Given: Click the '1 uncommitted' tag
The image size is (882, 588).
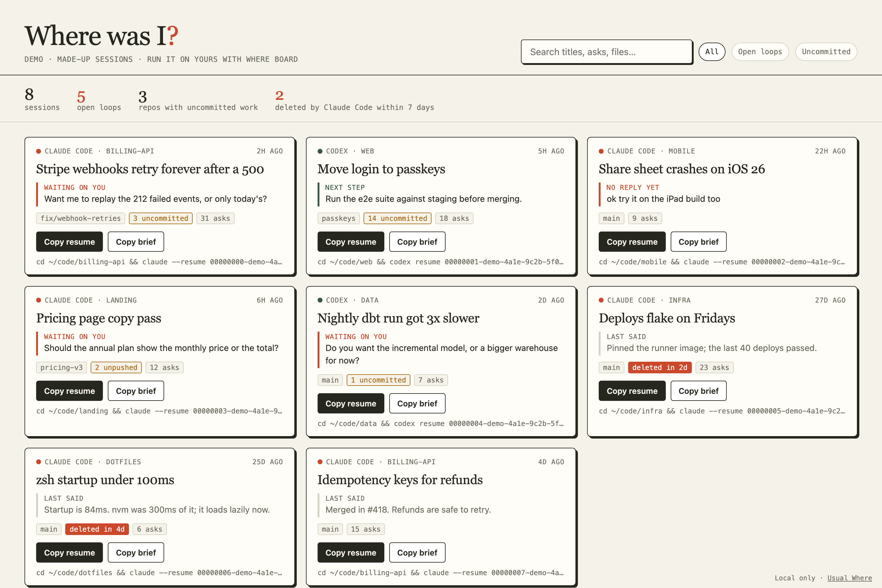Looking at the screenshot, I should click(379, 380).
